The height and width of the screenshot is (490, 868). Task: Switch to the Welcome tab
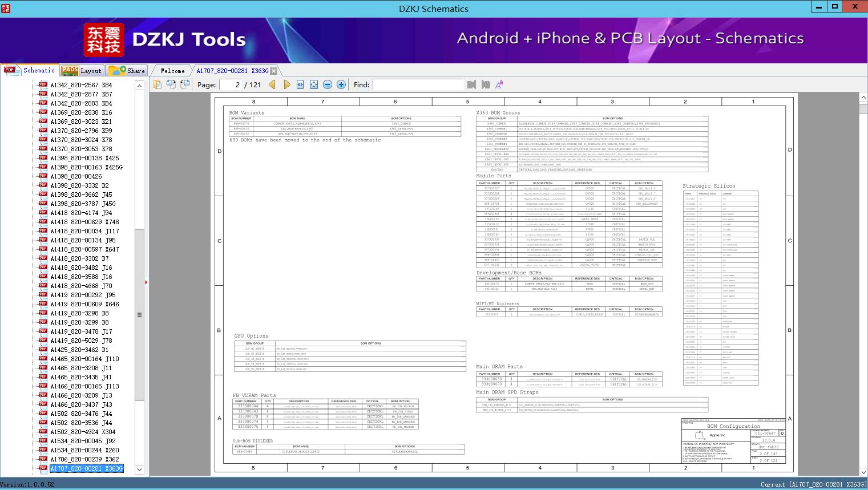172,71
